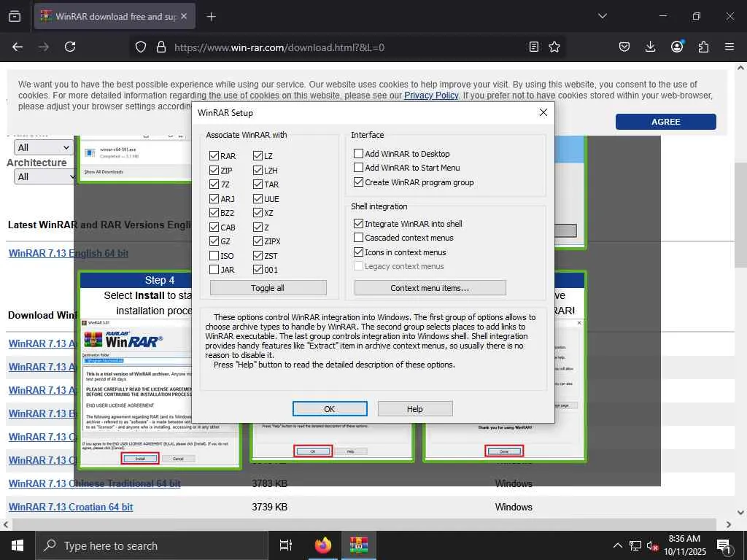Screen dimensions: 747x560
Task: Toggle Icons in context menus
Action: (358, 252)
